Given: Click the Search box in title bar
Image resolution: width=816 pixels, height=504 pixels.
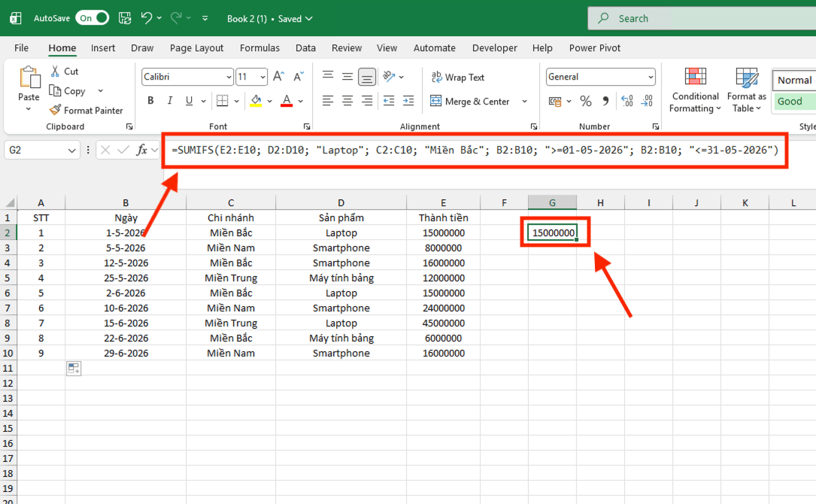Looking at the screenshot, I should tap(702, 18).
